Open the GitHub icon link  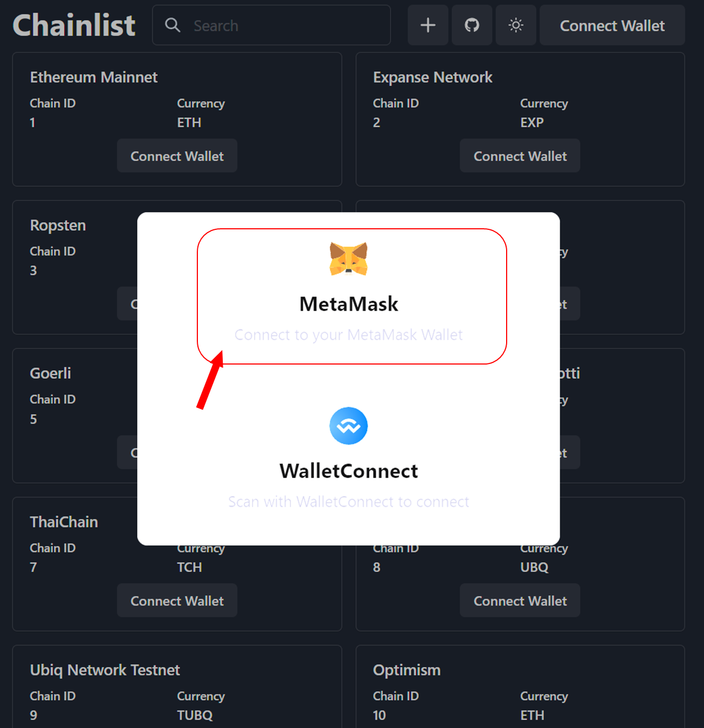[x=472, y=25]
